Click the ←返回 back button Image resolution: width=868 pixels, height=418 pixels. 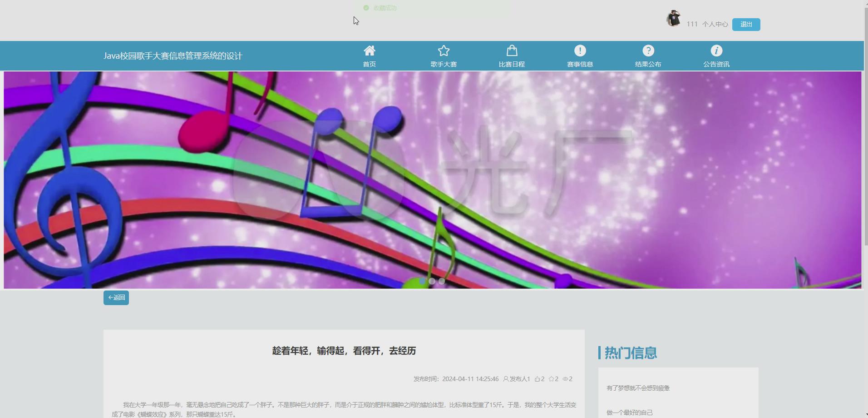(116, 298)
